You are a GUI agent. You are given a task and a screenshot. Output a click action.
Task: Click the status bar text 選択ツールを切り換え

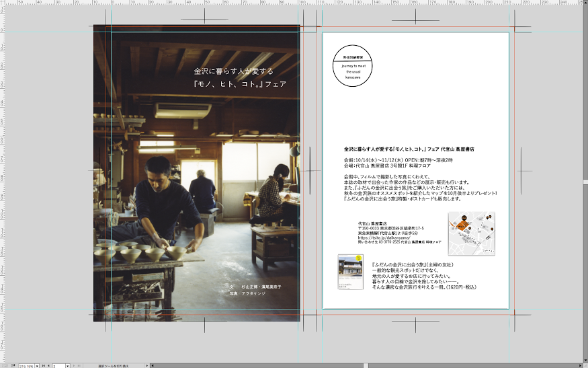coord(114,366)
